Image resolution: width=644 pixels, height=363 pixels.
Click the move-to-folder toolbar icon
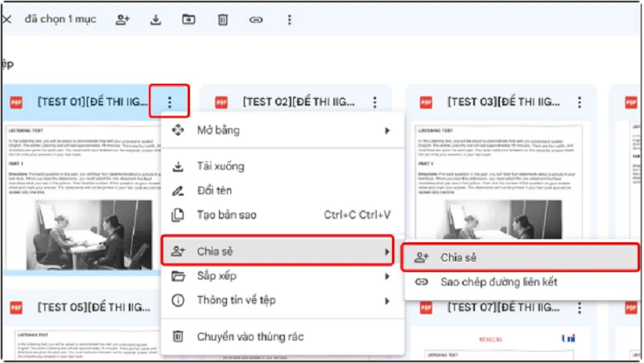[188, 19]
